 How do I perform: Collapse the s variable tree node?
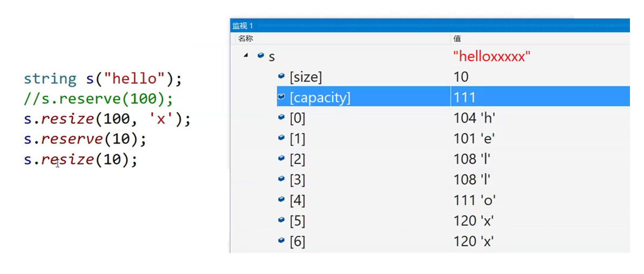[246, 56]
